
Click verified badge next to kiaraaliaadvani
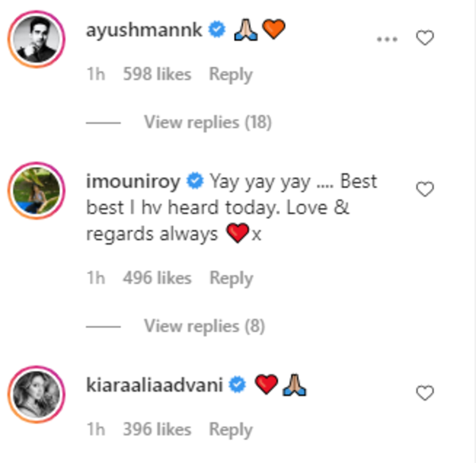point(237,384)
